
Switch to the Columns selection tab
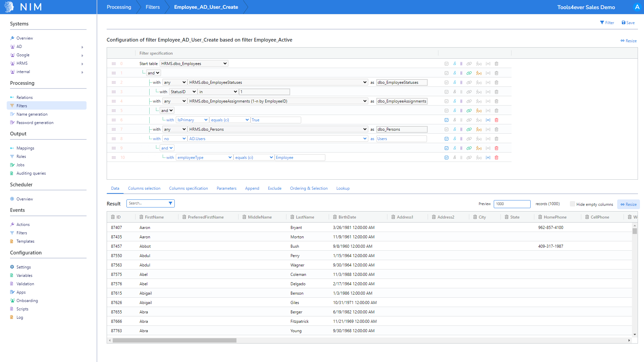point(144,188)
